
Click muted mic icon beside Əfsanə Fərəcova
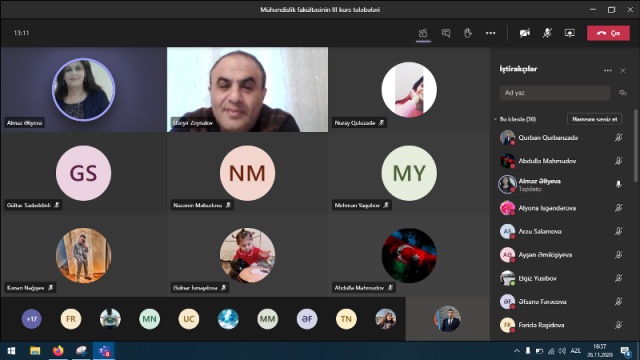[x=618, y=302]
